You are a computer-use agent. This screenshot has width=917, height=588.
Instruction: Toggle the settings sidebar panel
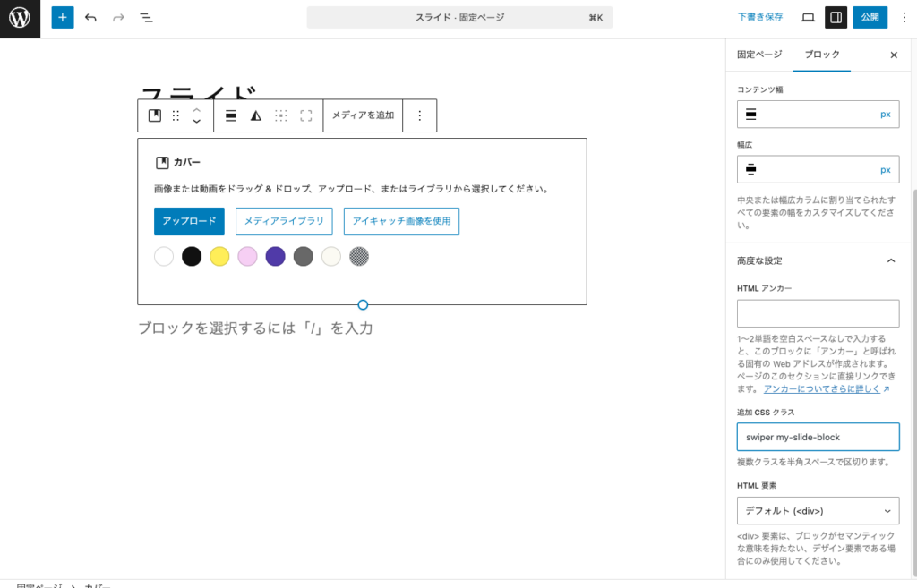click(836, 17)
